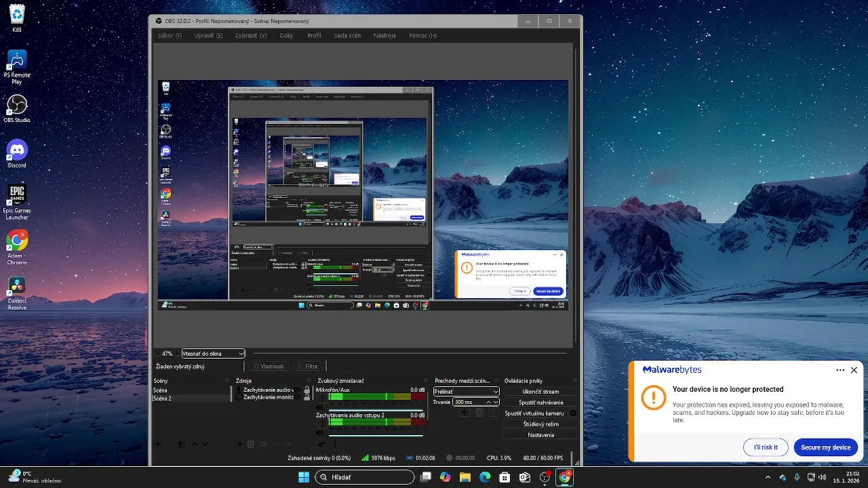Open virtual camera settings gear
Screen dimensions: 868x488
[573, 413]
